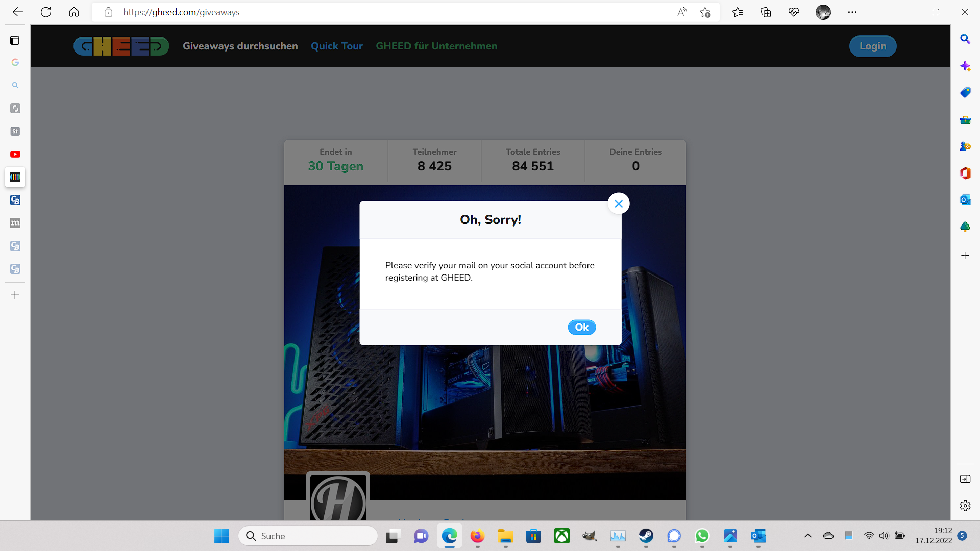Click the browser address bar
Screen dimensions: 980x551
(x=388, y=12)
